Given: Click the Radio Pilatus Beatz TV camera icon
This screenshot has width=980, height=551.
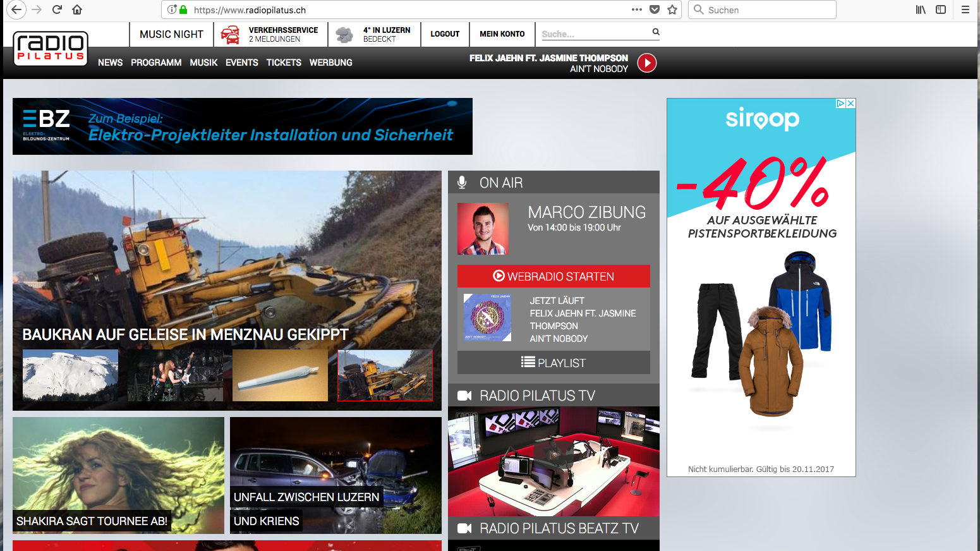Looking at the screenshot, I should [x=464, y=528].
